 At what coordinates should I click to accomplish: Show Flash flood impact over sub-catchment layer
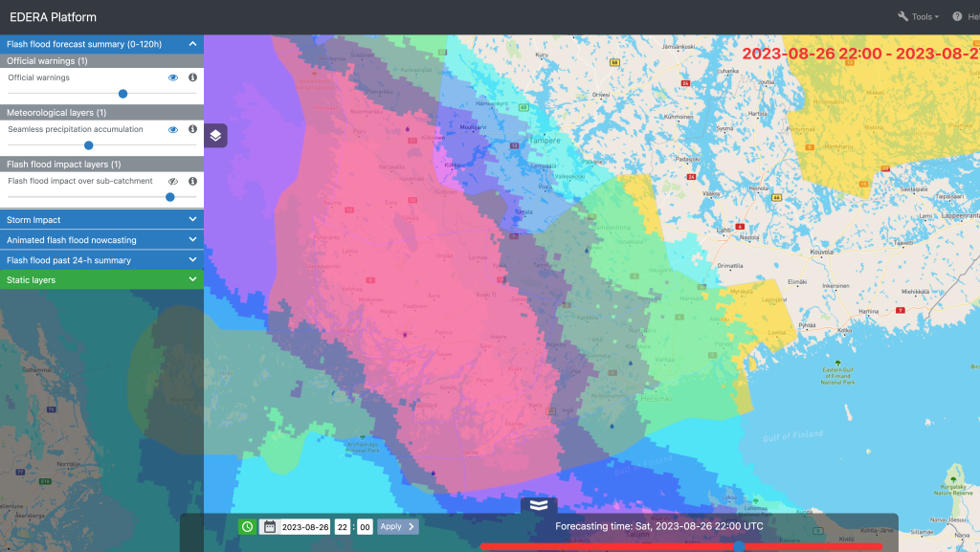(x=173, y=181)
